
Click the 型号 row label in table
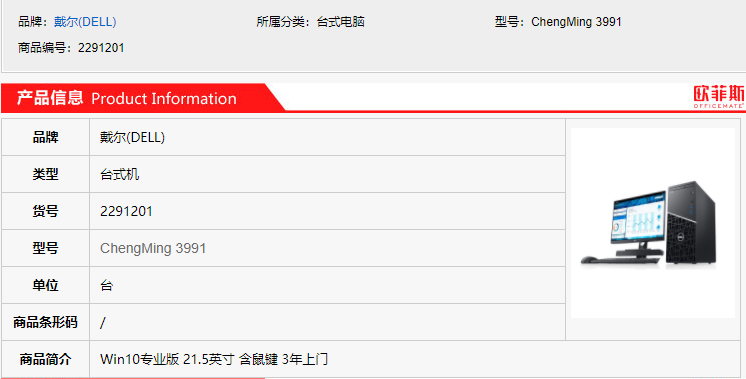pos(45,248)
